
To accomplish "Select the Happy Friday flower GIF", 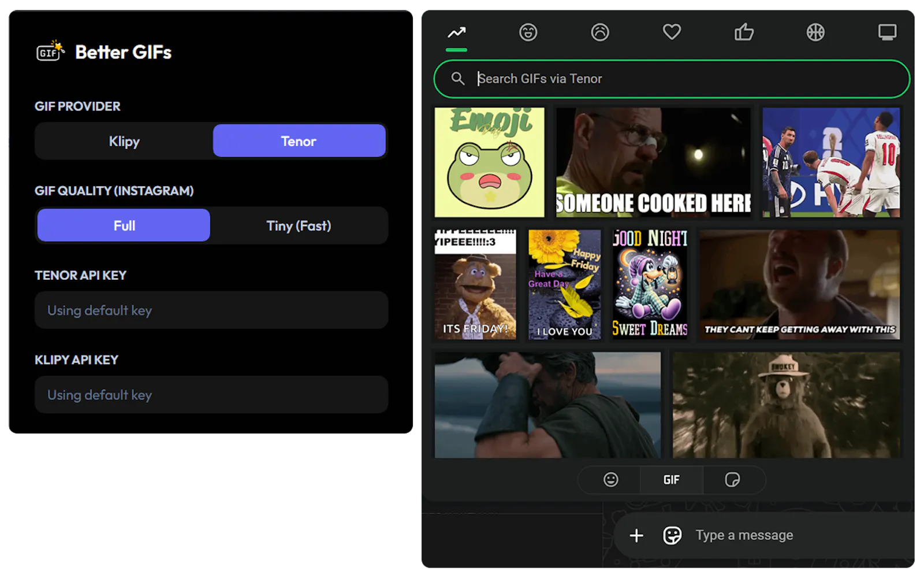I will 564,284.
